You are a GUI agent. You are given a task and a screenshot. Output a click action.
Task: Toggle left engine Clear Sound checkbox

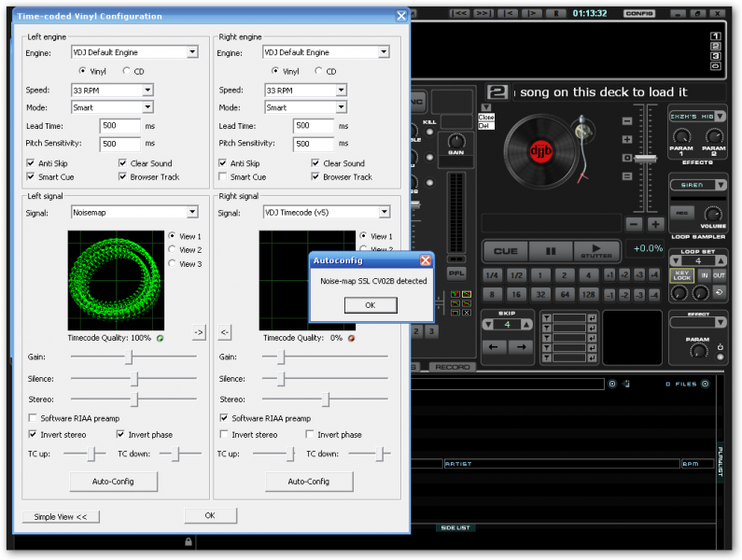[122, 162]
